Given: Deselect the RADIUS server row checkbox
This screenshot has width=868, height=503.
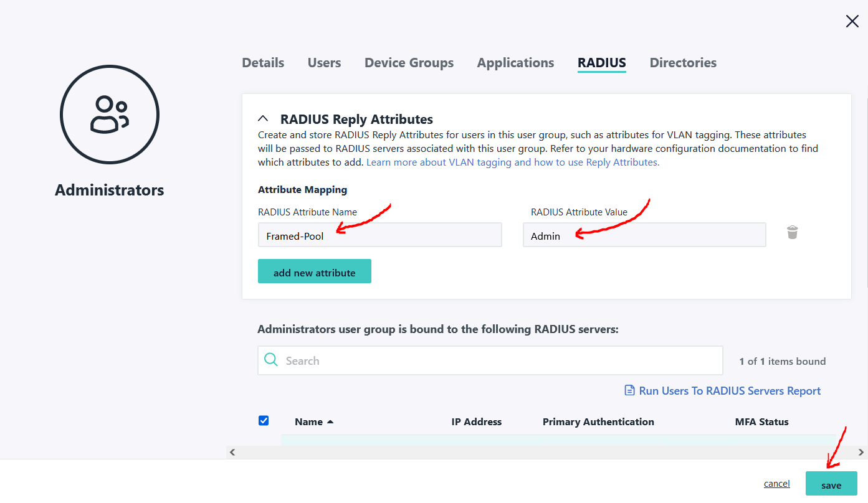Looking at the screenshot, I should [264, 420].
